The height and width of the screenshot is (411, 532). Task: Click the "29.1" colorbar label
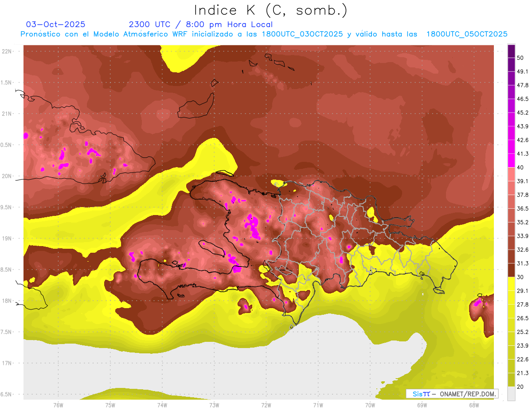[x=523, y=291]
